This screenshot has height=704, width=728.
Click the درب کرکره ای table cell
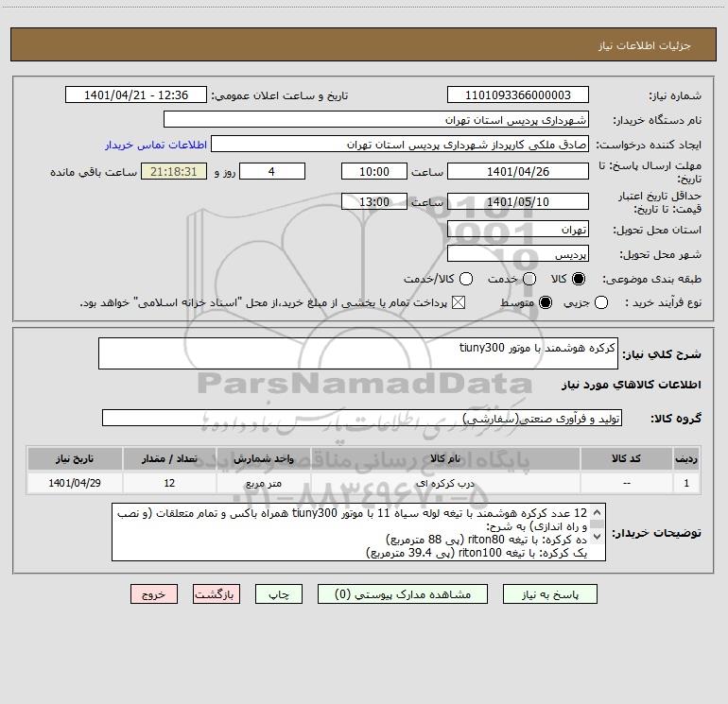coord(445,483)
